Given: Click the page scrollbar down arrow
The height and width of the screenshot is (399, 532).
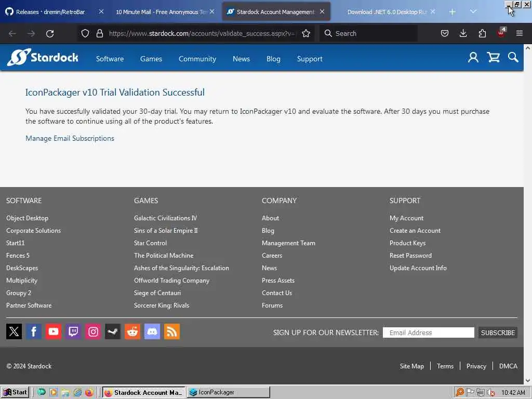Looking at the screenshot, I should (528, 381).
